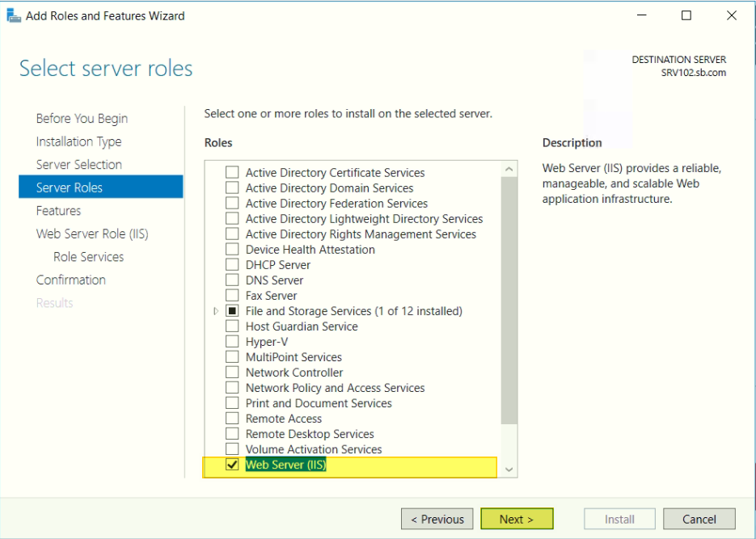Select the Remote Access role label
756x539 pixels.
[x=284, y=419]
